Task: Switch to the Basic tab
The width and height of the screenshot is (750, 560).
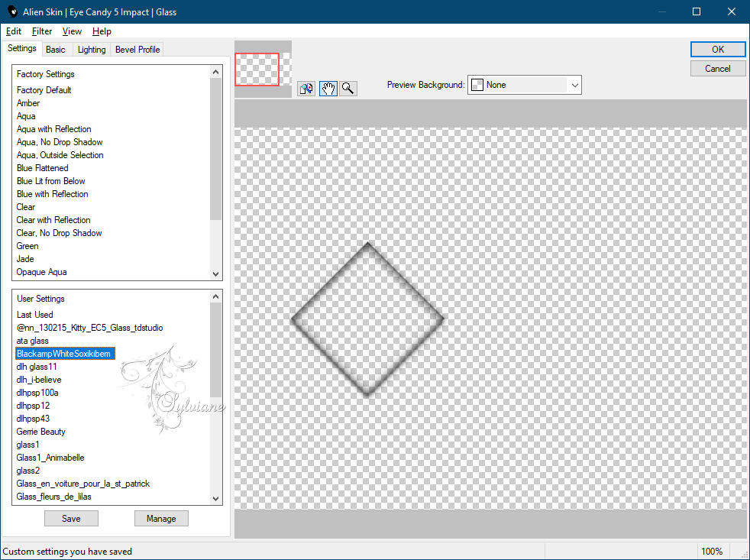Action: coord(56,50)
